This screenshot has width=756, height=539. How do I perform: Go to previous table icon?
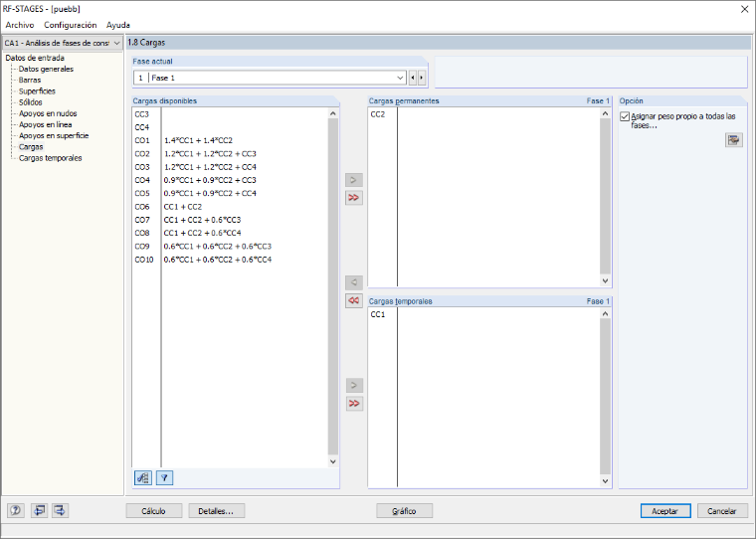[x=39, y=510]
